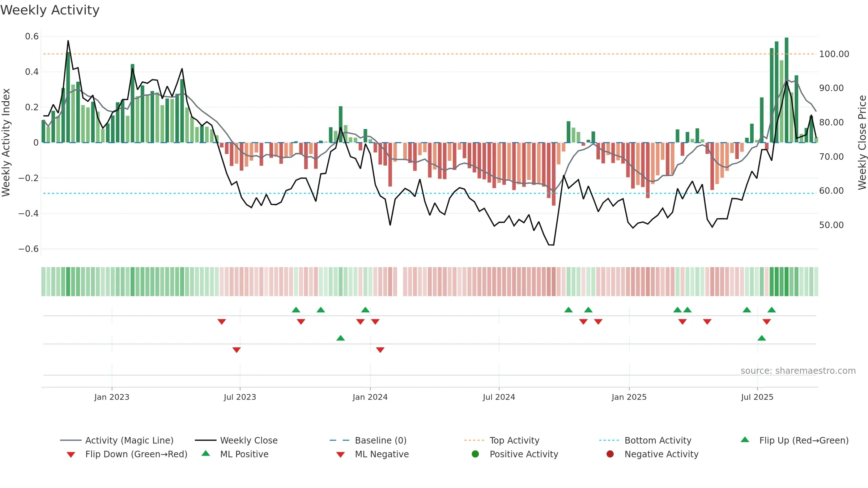Image resolution: width=868 pixels, height=488 pixels.
Task: Click the red Flip Down triangle icon in legend
Action: pyautogui.click(x=71, y=455)
